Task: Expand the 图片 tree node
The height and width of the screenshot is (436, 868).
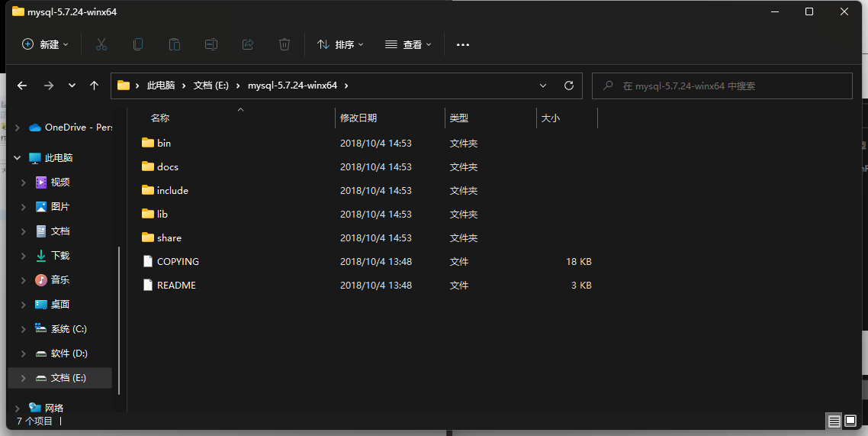Action: (23, 207)
